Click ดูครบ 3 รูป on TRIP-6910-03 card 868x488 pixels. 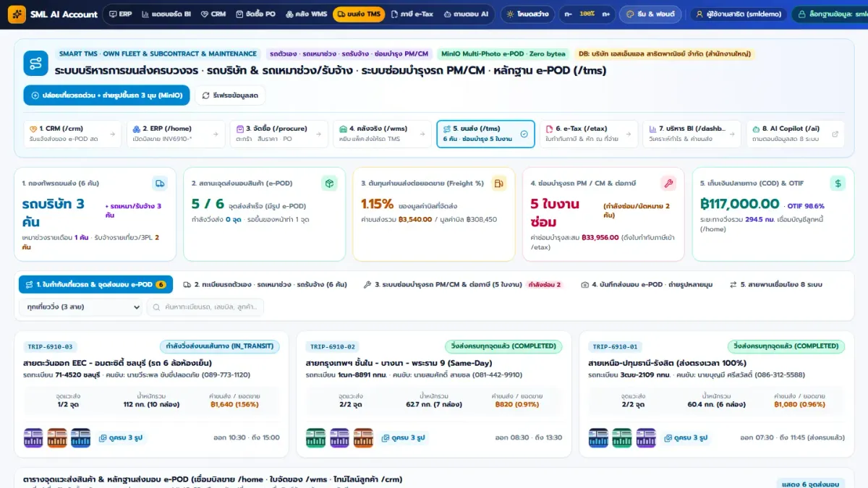(121, 438)
